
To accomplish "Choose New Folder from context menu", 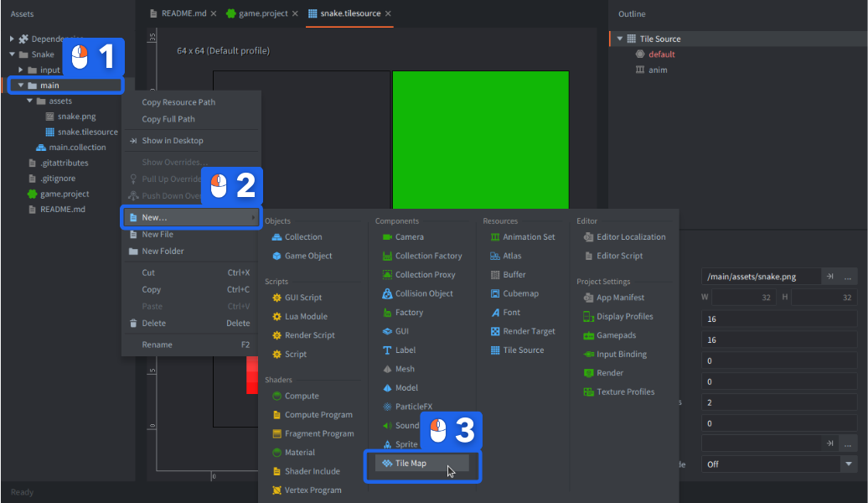I will 163,251.
